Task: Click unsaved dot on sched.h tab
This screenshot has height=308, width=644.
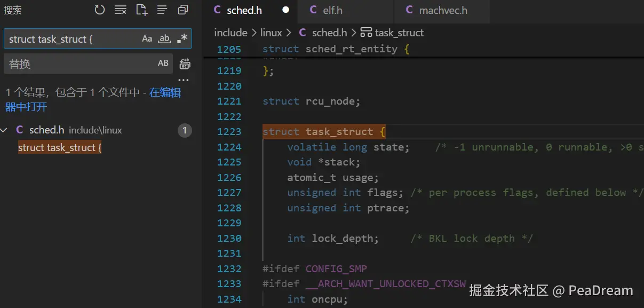Action: [x=285, y=10]
